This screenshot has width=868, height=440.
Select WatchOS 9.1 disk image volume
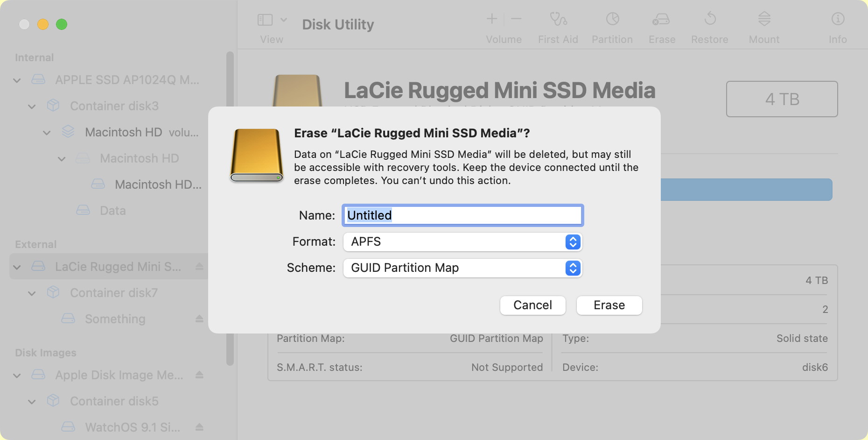pyautogui.click(x=132, y=427)
